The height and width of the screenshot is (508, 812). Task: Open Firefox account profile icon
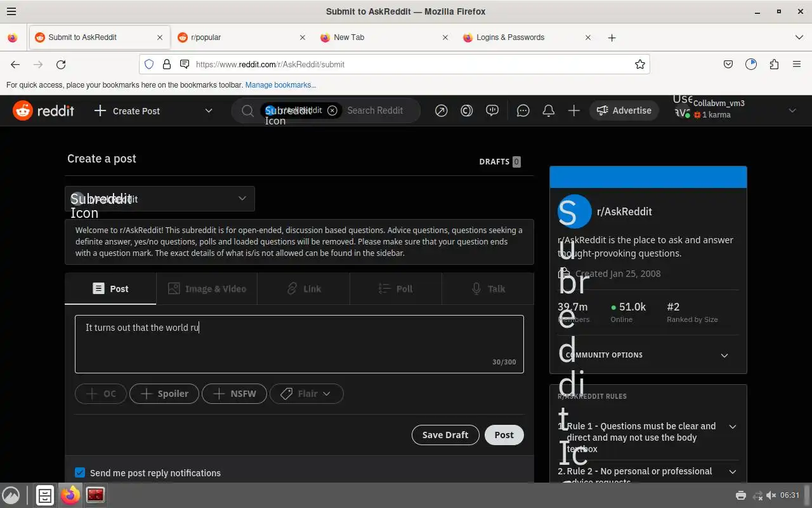[x=751, y=64]
